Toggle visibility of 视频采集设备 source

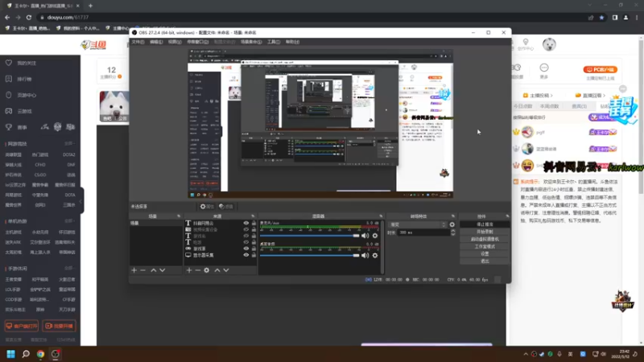[x=246, y=229]
